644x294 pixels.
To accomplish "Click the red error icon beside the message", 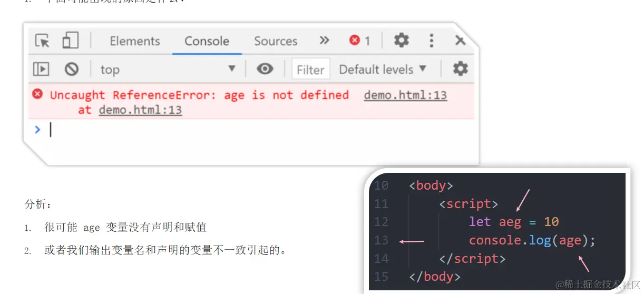I will coord(37,94).
